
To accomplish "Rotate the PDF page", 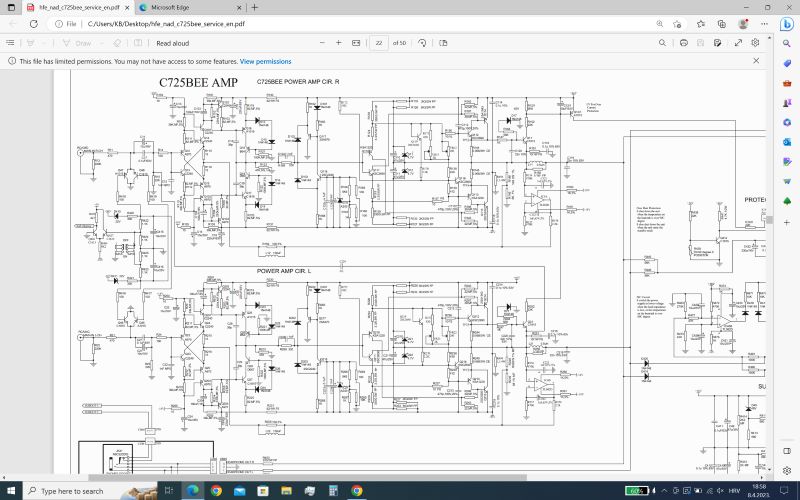I will (422, 43).
